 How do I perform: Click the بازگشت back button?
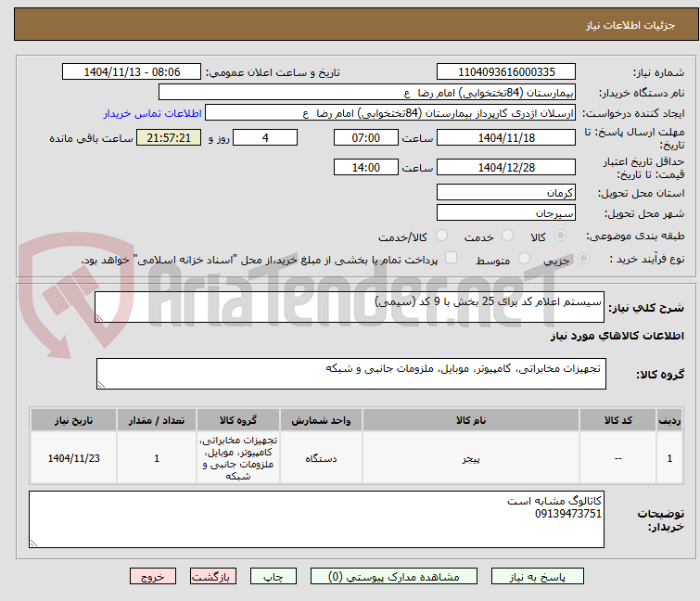tap(213, 577)
